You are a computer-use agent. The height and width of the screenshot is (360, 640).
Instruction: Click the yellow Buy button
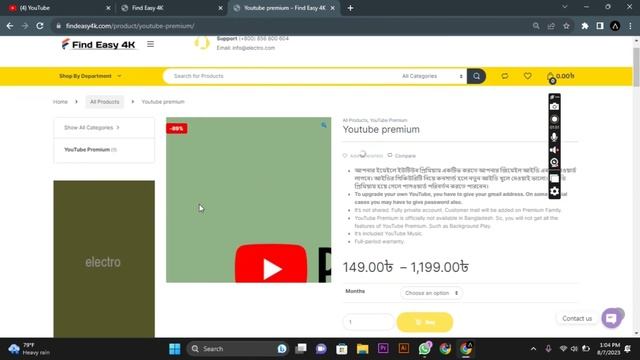[x=425, y=322]
